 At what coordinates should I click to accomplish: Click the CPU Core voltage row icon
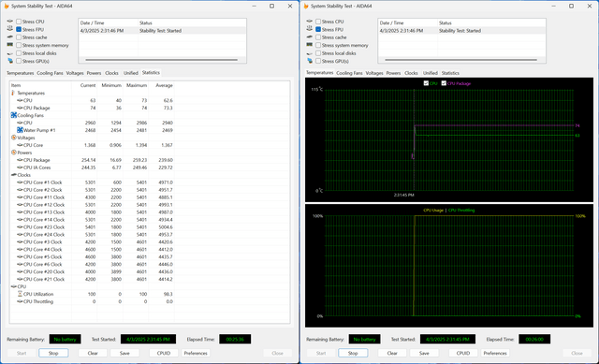coord(20,145)
